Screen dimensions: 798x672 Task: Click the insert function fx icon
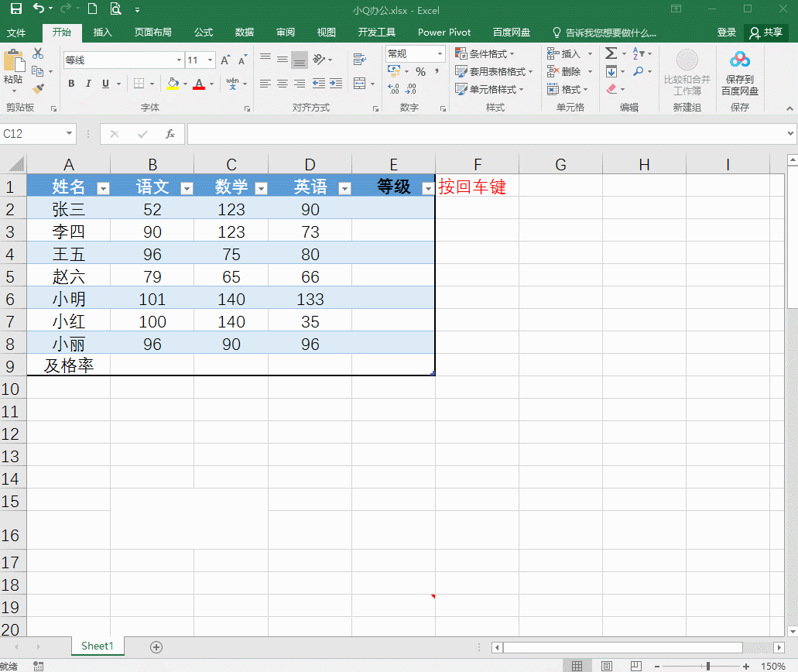[x=170, y=134]
